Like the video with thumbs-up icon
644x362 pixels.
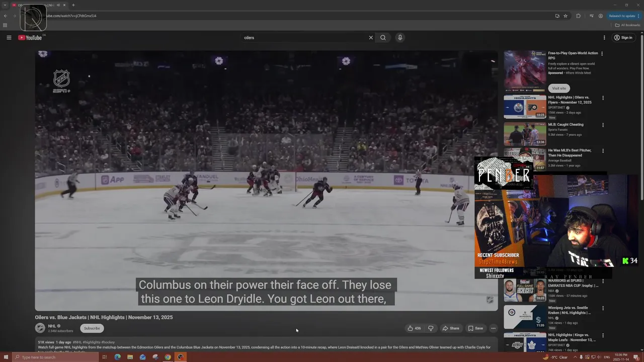[414, 328]
